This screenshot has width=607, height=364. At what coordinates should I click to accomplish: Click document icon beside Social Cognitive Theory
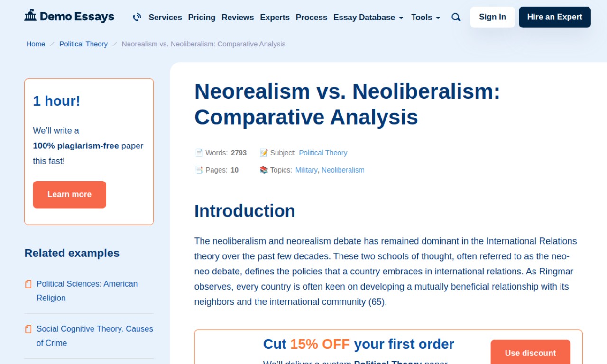point(28,329)
